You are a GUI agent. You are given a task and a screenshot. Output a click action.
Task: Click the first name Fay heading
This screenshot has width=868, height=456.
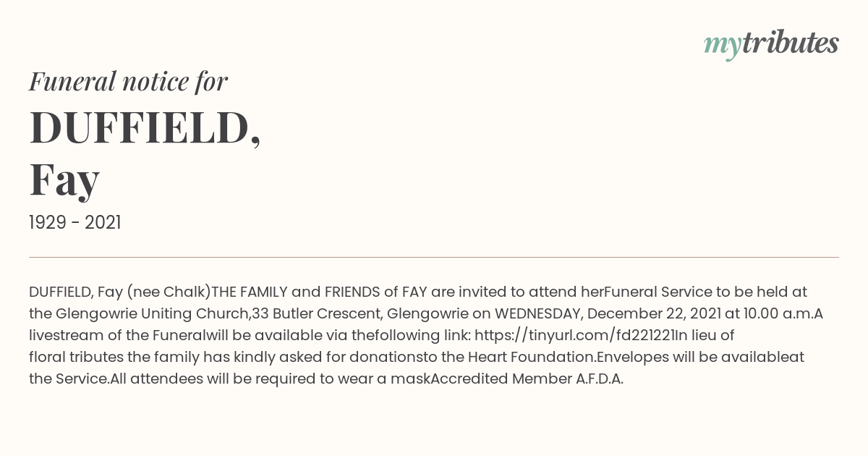coord(64,181)
